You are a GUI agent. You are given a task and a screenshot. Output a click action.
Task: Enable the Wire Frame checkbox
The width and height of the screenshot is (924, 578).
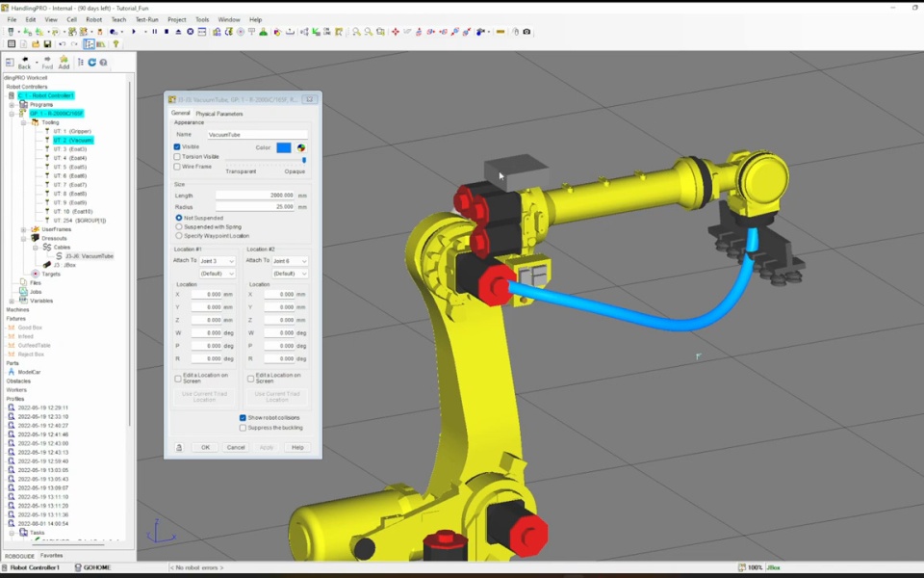tap(177, 168)
